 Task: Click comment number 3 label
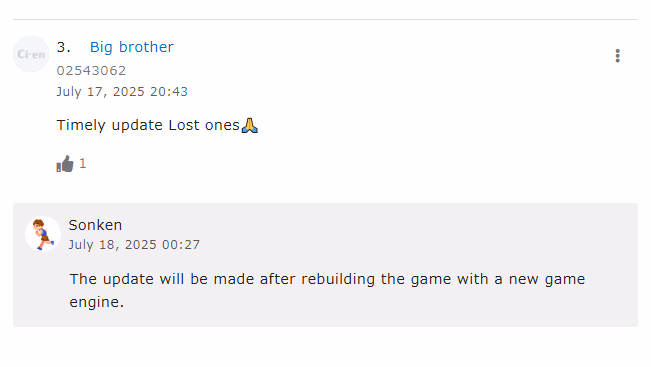[x=64, y=47]
